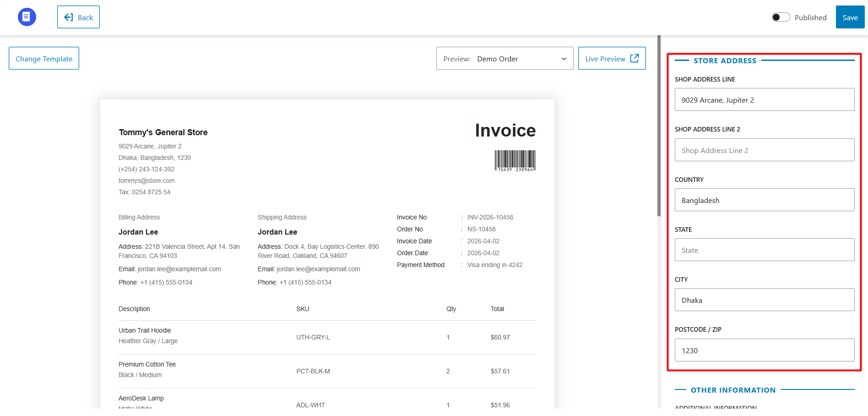The width and height of the screenshot is (868, 416).
Task: Click the Shipping Address label
Action: pos(282,217)
